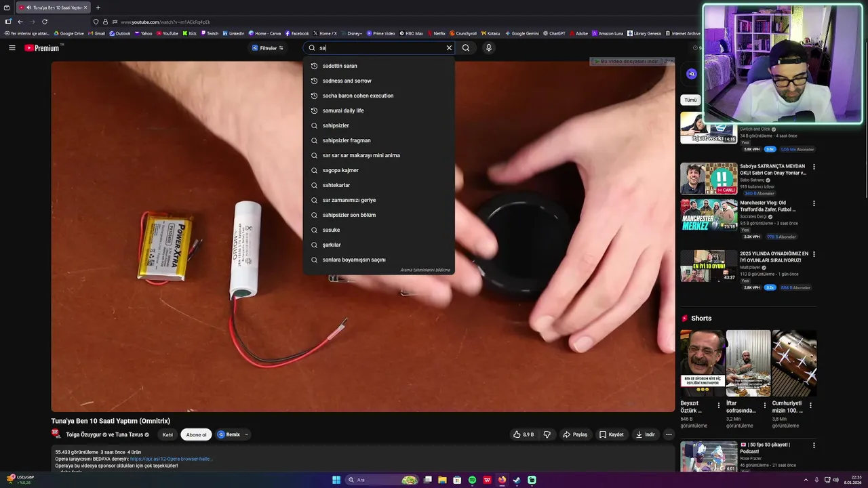Open options for 50 fps podcast video

[814, 445]
